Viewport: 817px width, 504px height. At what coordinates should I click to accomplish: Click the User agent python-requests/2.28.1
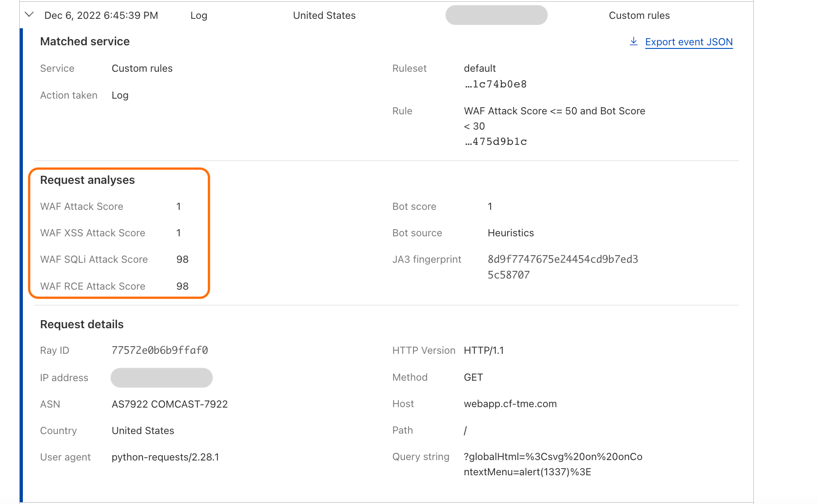point(165,457)
